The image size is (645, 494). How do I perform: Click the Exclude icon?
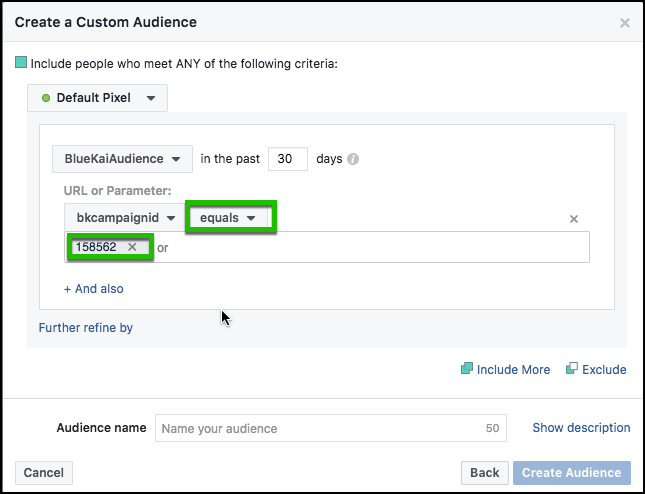click(x=572, y=369)
